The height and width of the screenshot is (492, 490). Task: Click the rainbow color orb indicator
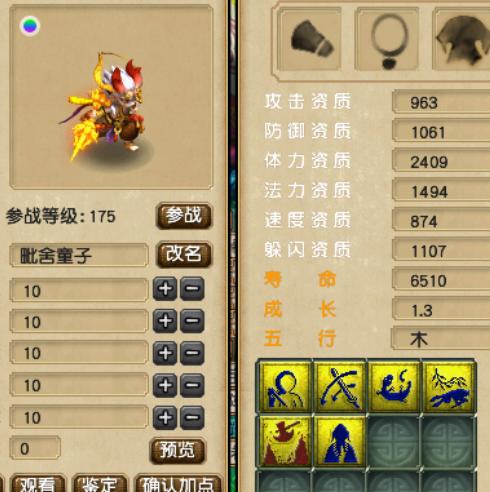click(30, 26)
